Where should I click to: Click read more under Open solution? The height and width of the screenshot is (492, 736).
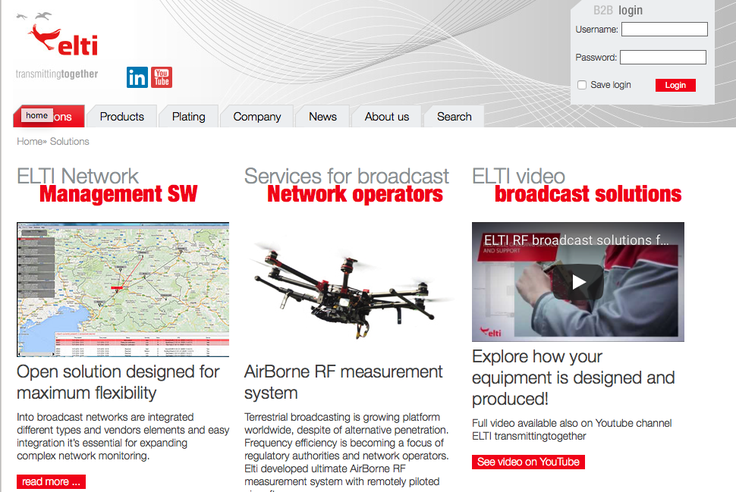[x=51, y=482]
